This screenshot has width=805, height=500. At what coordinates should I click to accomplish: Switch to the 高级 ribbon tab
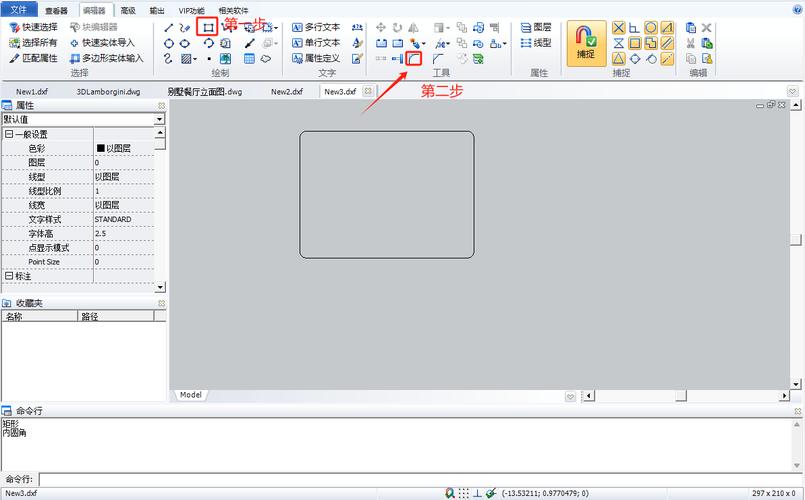[x=128, y=10]
